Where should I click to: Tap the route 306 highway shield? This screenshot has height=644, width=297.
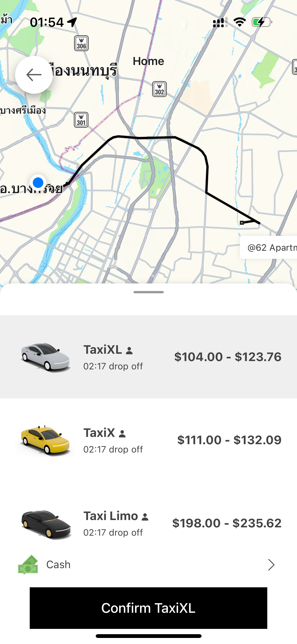click(x=81, y=43)
